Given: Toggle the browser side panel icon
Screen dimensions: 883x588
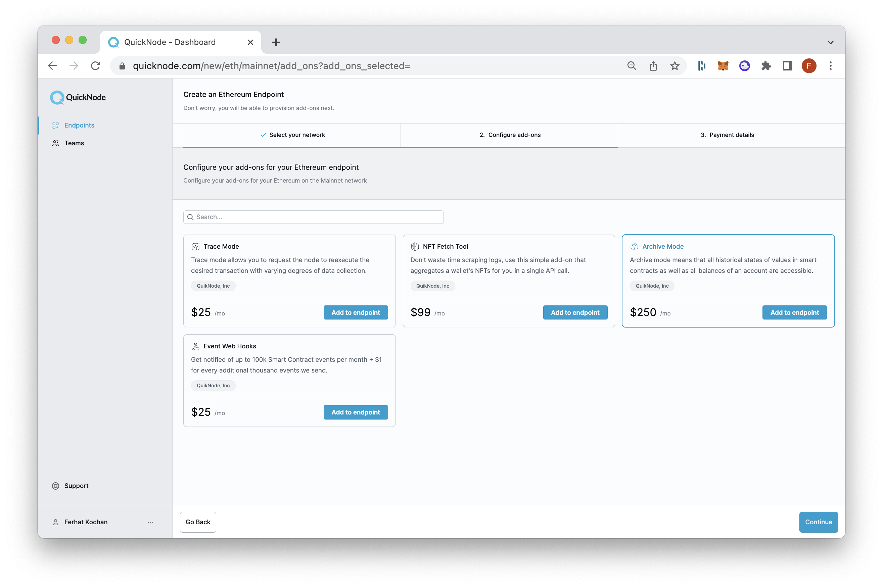Looking at the screenshot, I should (x=787, y=66).
